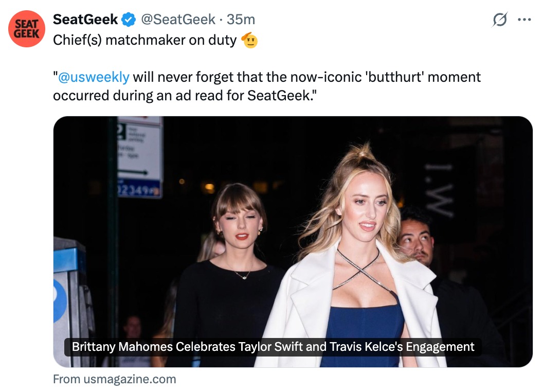Image resolution: width=543 pixels, height=392 pixels.
Task: Open the Grok explain-post icon
Action: point(499,20)
